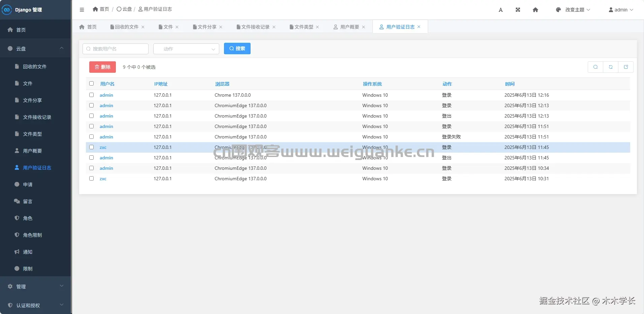The width and height of the screenshot is (644, 314).
Task: Open 留言 in the sidebar
Action: point(35,201)
